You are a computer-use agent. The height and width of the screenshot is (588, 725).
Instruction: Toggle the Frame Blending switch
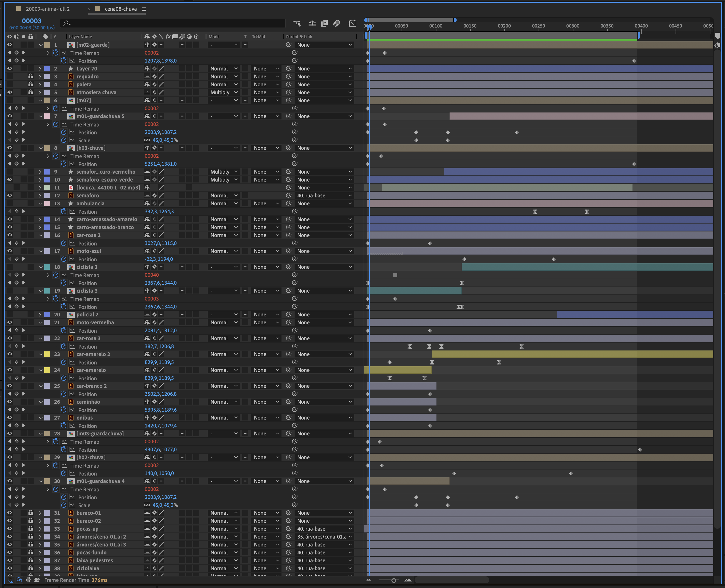pos(324,23)
